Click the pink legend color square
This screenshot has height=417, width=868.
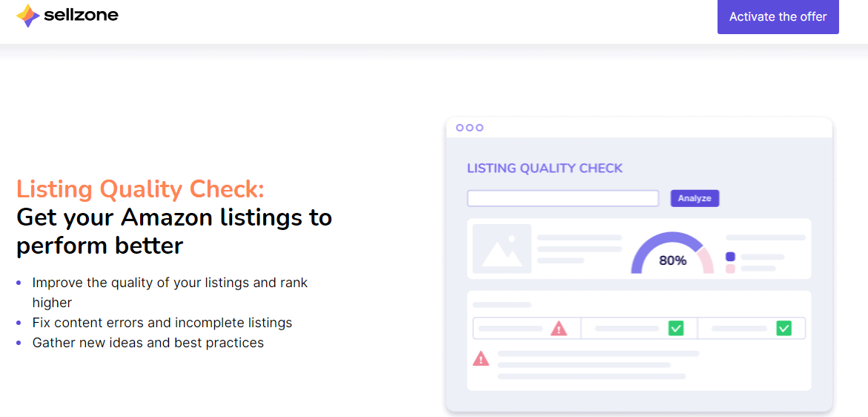pos(730,269)
